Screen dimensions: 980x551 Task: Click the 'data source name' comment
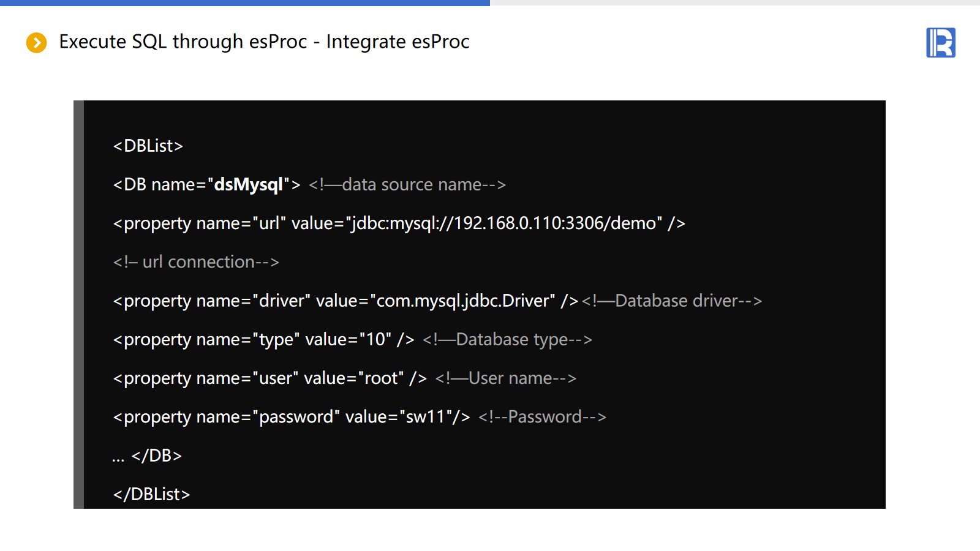tap(407, 185)
